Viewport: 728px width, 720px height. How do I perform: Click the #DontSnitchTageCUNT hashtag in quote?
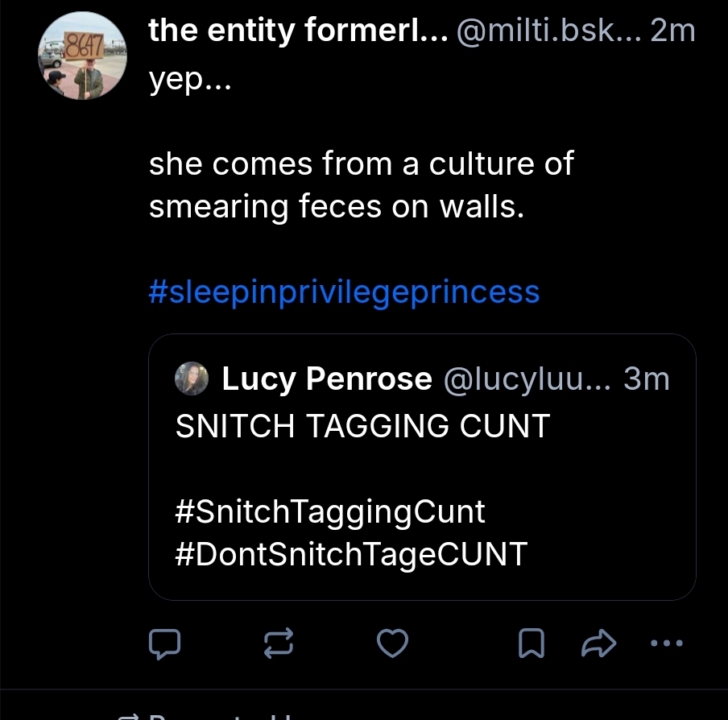click(351, 554)
